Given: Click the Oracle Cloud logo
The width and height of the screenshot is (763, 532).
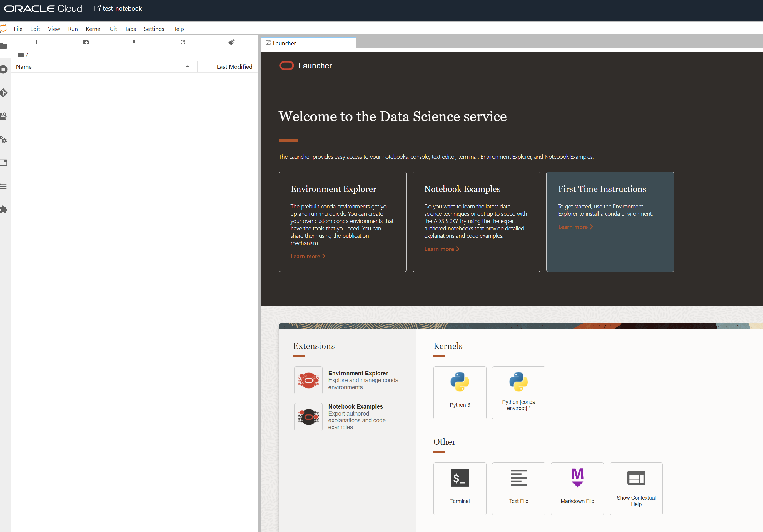Looking at the screenshot, I should point(43,9).
